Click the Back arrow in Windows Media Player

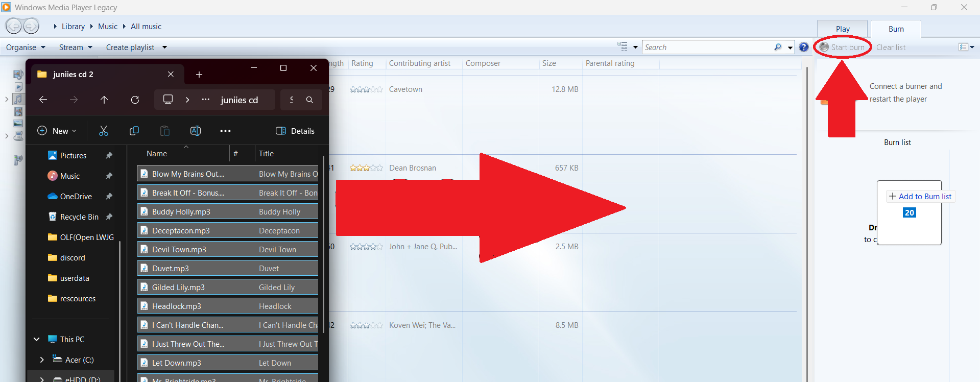(x=14, y=26)
